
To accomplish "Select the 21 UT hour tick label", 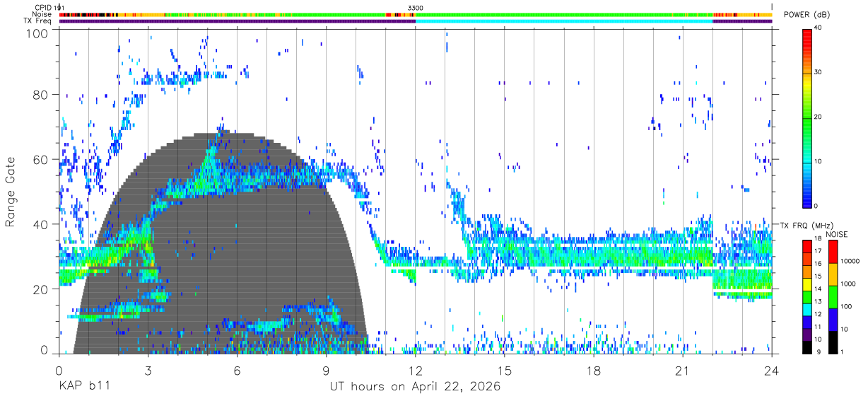I will (683, 370).
